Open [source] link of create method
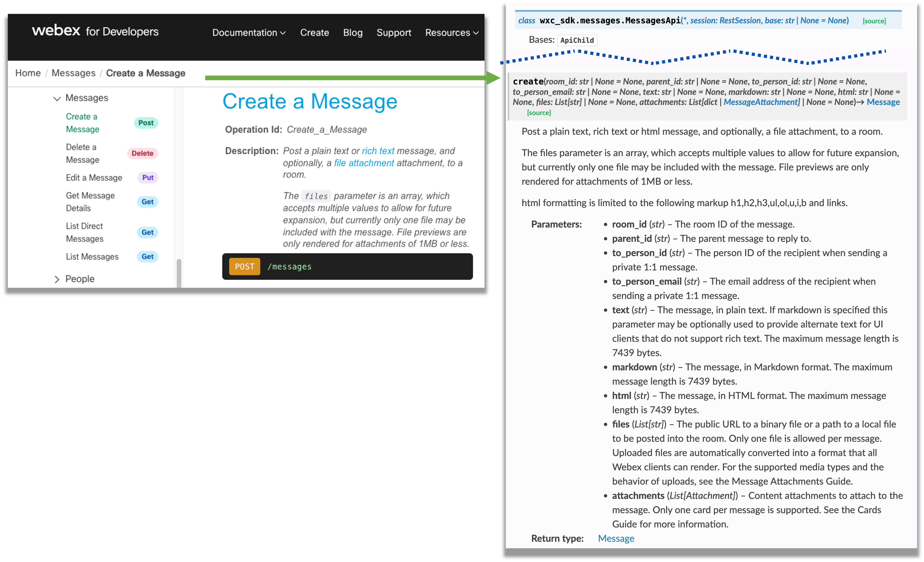924x562 pixels. [x=539, y=113]
